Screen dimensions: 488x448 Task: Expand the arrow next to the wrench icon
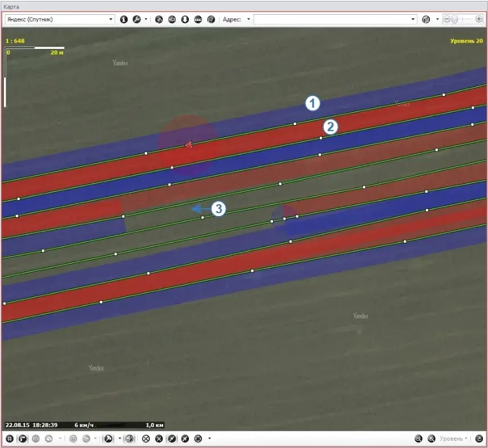(146, 19)
